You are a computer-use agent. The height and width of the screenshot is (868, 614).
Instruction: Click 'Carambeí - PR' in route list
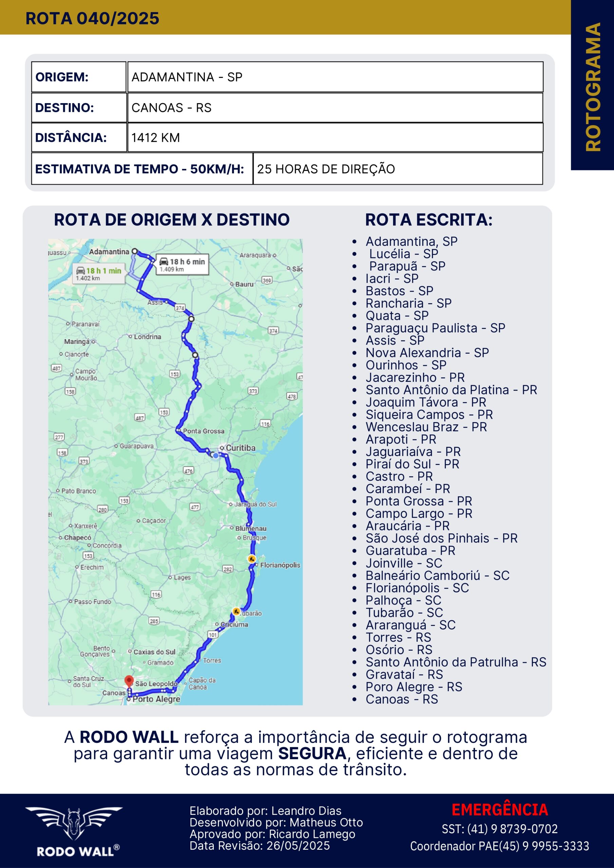[x=408, y=489]
